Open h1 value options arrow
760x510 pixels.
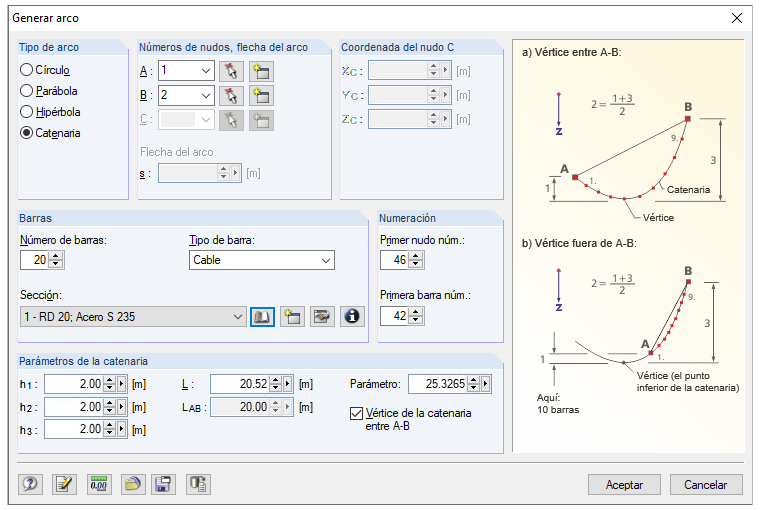tap(122, 384)
